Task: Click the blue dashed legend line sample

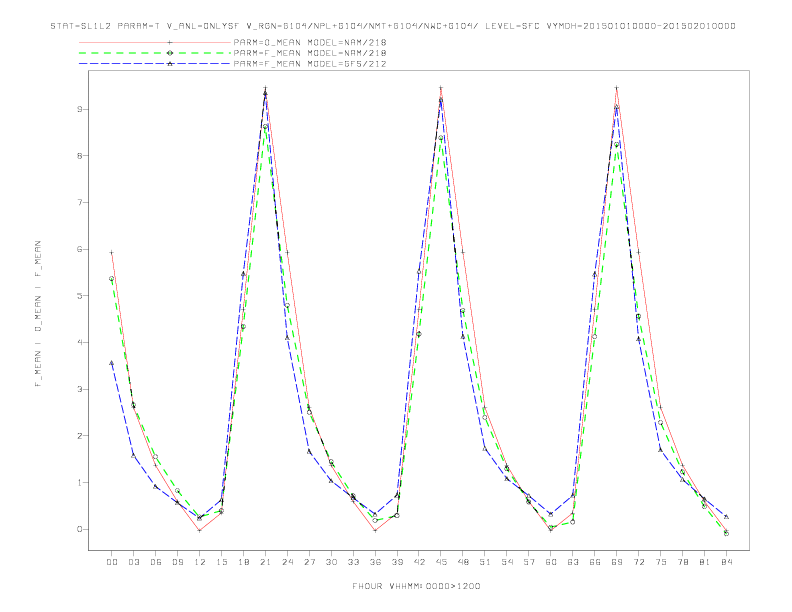Action: coord(155,64)
